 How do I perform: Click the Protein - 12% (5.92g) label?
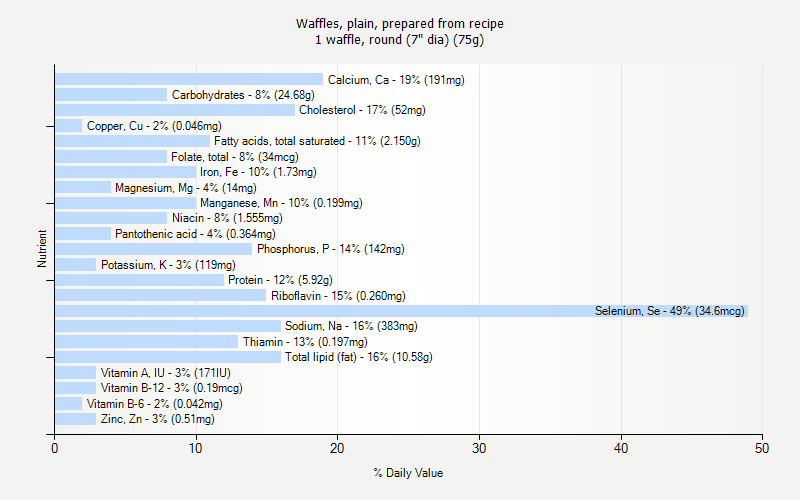click(x=280, y=280)
